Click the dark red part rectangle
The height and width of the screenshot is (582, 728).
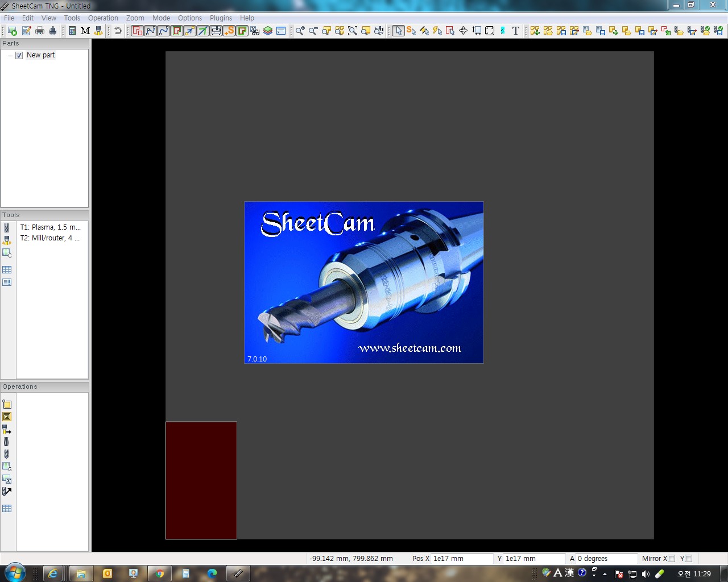(201, 480)
